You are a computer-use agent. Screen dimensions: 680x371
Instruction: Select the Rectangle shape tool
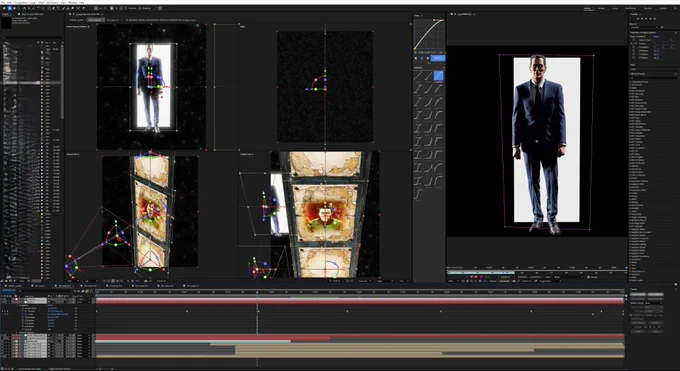tap(49, 8)
